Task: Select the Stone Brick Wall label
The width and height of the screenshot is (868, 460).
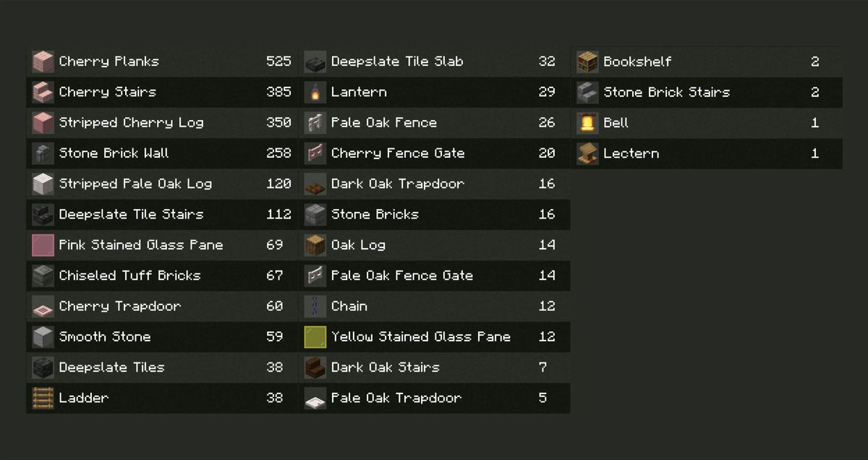Action: pyautogui.click(x=114, y=153)
